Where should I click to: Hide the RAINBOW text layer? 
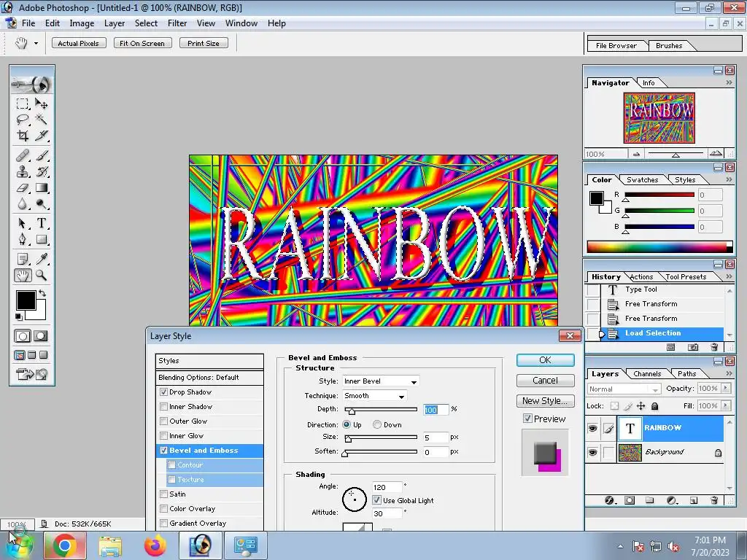click(592, 428)
